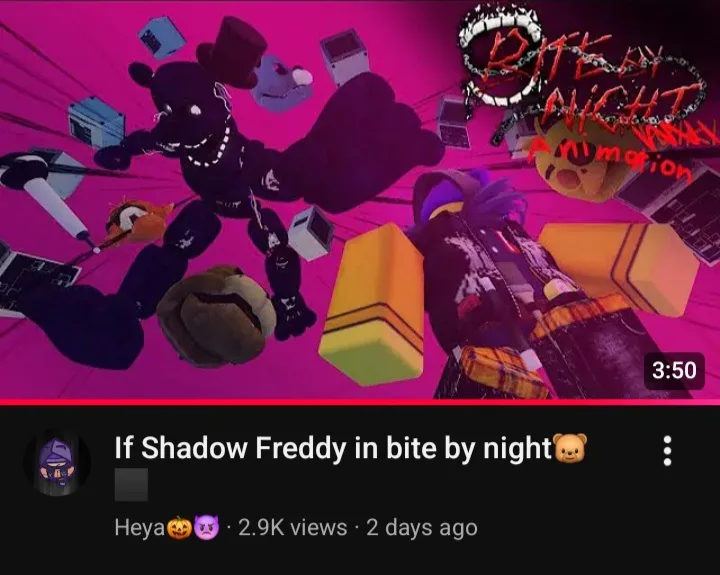
Task: Open the Heya channel name link
Action: 140,528
